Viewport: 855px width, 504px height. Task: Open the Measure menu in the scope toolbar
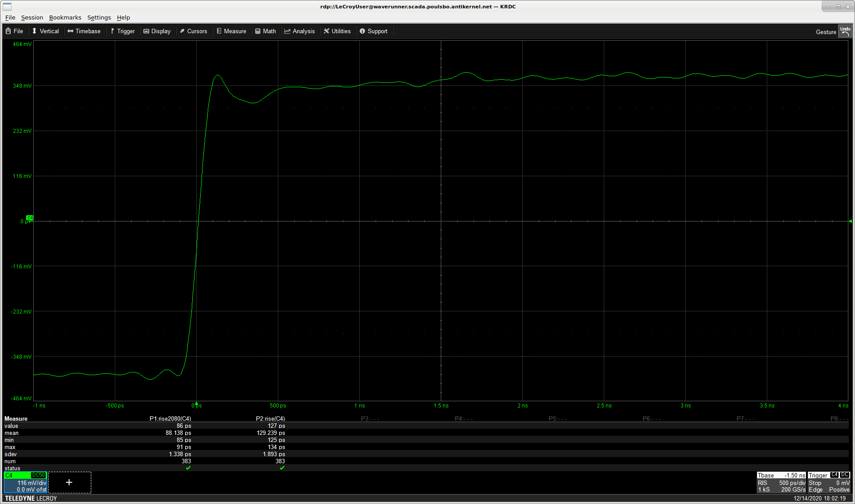(231, 31)
